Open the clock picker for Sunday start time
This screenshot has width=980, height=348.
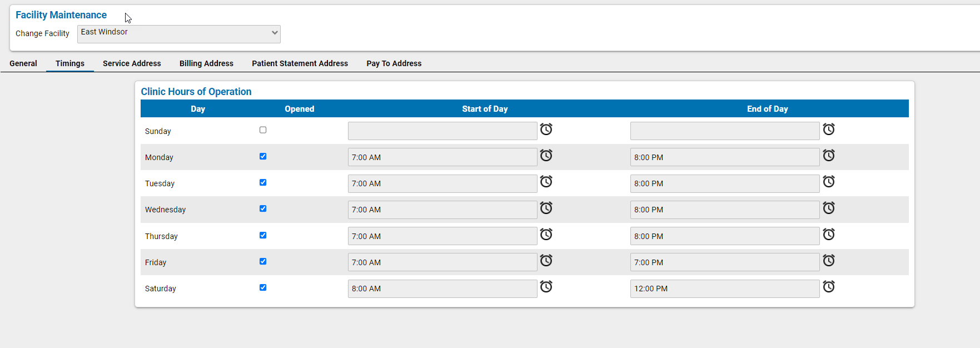[546, 130]
